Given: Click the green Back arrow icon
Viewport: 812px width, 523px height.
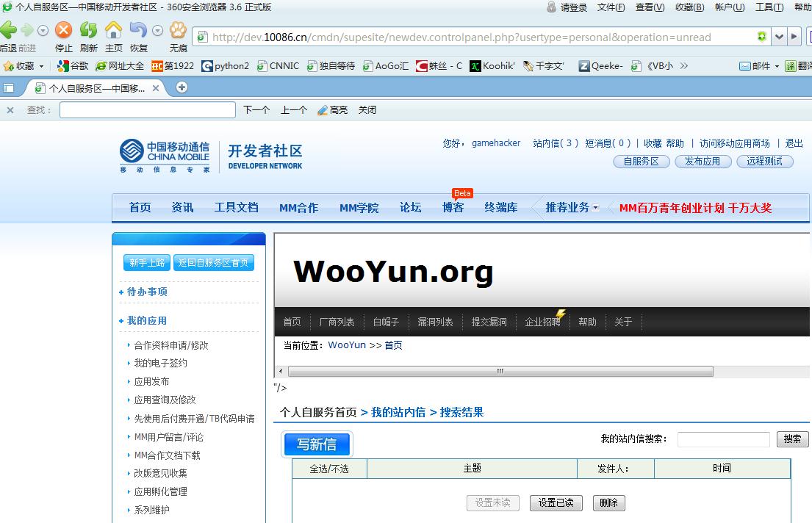Looking at the screenshot, I should [8, 30].
